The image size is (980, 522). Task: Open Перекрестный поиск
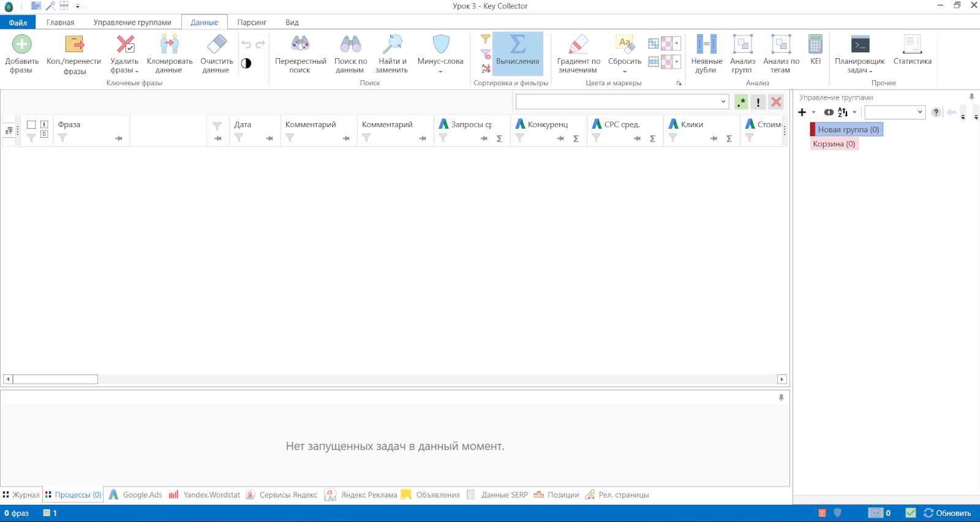(x=300, y=54)
